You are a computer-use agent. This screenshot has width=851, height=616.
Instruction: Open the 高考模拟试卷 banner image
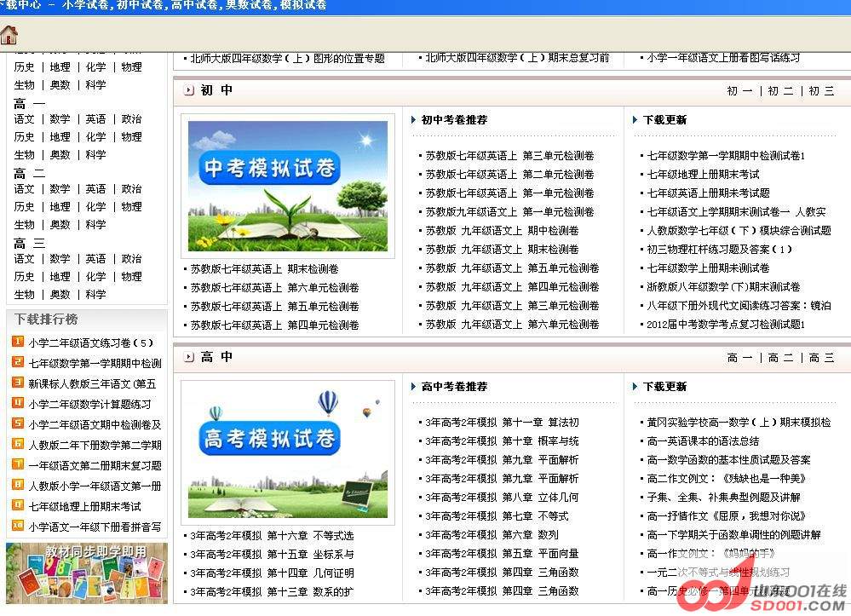(287, 451)
